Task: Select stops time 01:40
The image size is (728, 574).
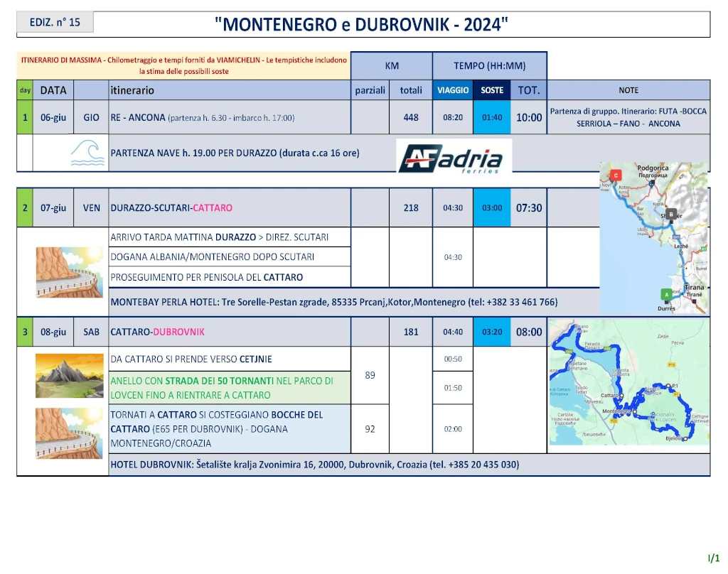Action: tap(492, 117)
